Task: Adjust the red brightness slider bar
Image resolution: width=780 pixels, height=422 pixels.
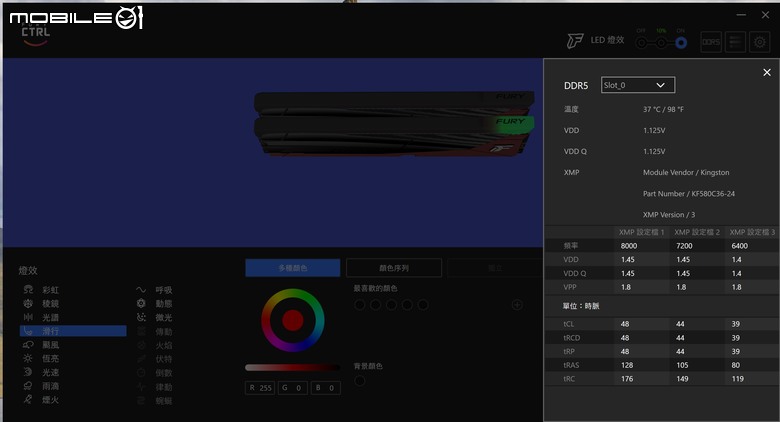Action: click(x=292, y=368)
